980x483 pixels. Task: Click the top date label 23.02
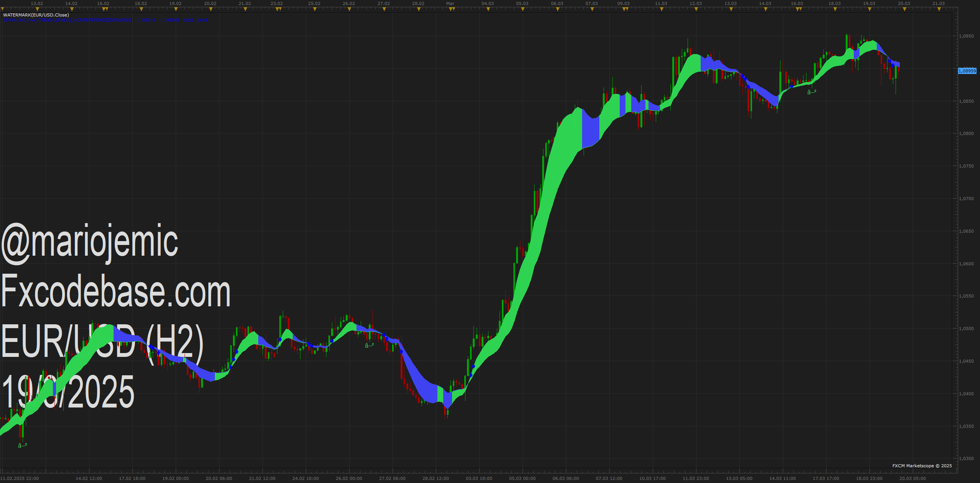pyautogui.click(x=277, y=3)
